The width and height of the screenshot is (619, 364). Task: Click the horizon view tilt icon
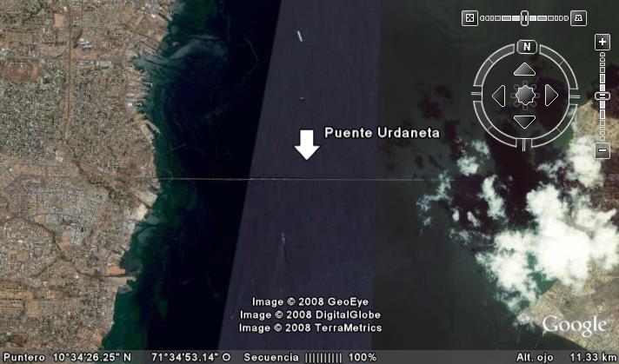point(580,17)
